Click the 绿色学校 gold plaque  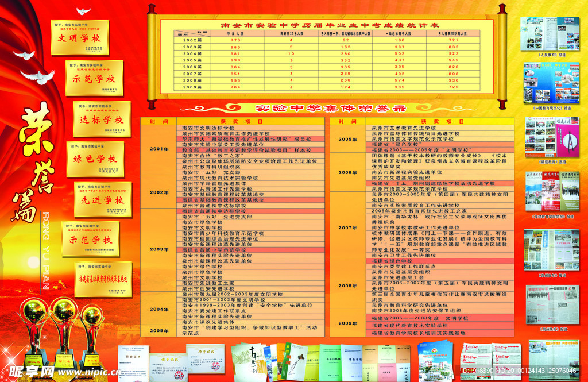[x=95, y=159]
